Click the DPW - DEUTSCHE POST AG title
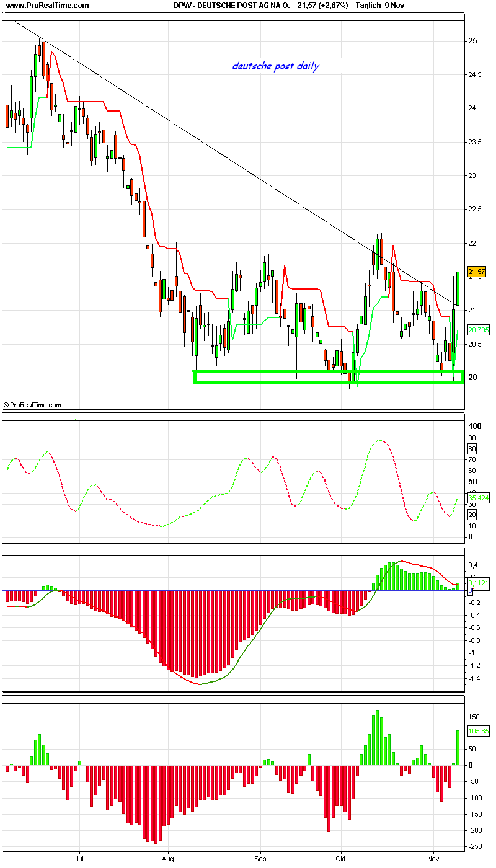Viewport: 496px width, 868px height. 232,6
